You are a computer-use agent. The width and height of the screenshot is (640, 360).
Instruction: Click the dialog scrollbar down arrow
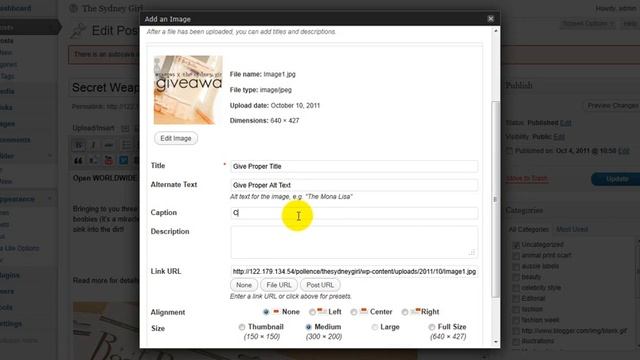[x=496, y=342]
